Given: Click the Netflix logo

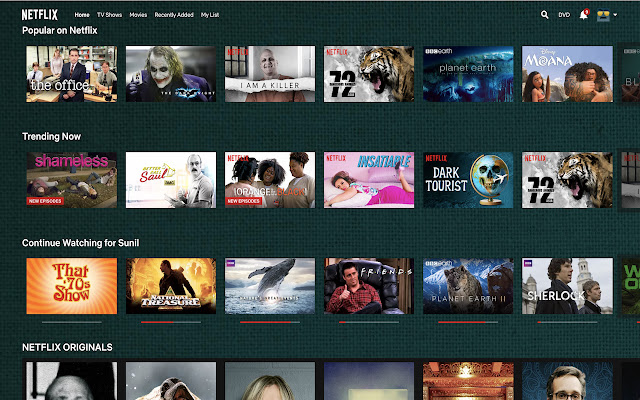Looking at the screenshot, I should tap(40, 15).
